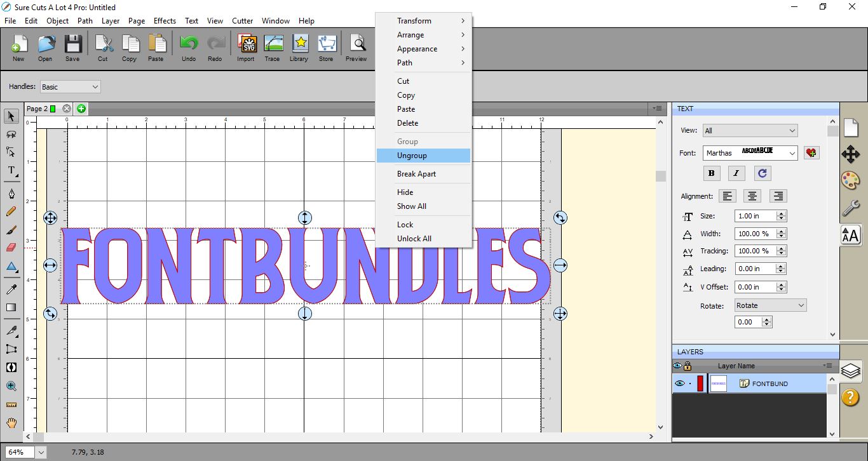Click the FONTBUND layer thumbnail
868x461 pixels.
click(x=719, y=384)
